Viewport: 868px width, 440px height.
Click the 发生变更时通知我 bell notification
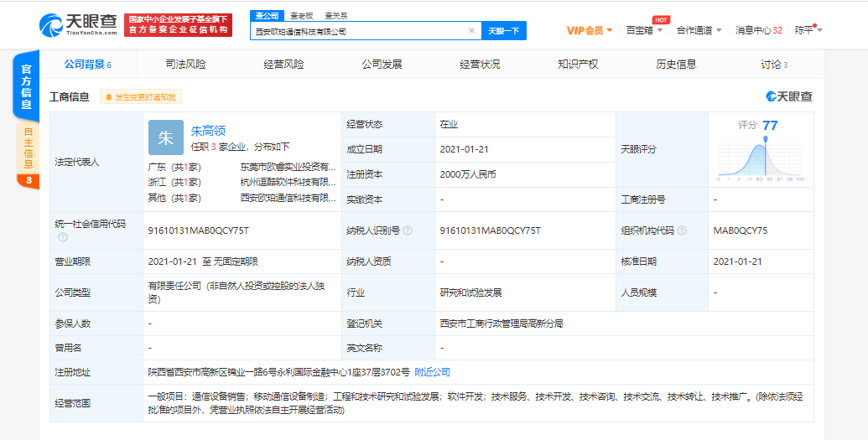(x=140, y=97)
